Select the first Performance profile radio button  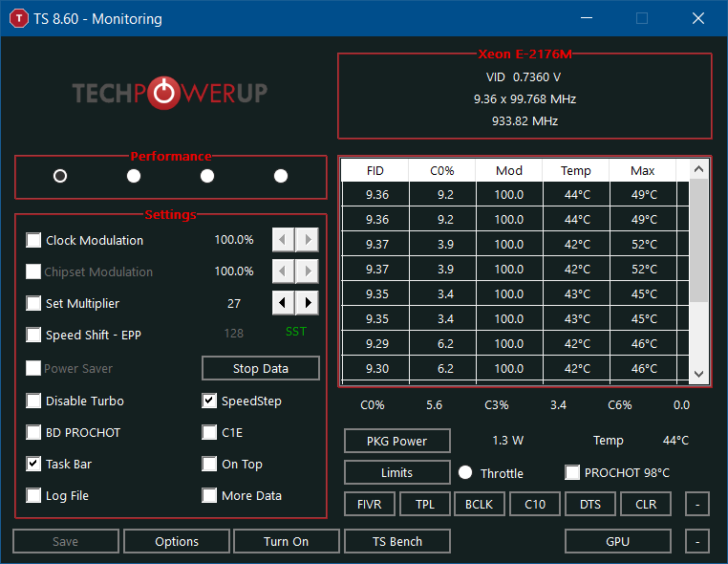click(x=60, y=176)
